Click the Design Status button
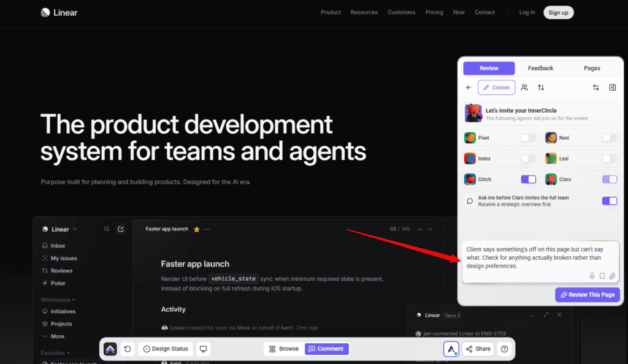Image resolution: width=628 pixels, height=364 pixels. tap(166, 349)
